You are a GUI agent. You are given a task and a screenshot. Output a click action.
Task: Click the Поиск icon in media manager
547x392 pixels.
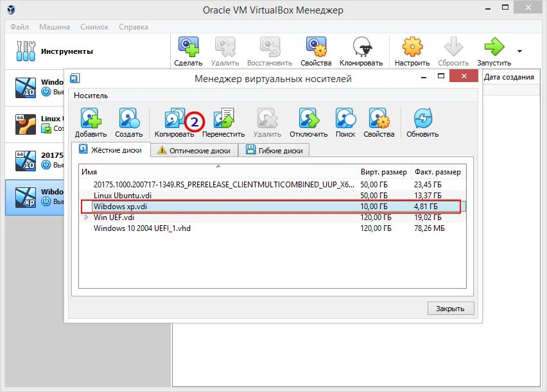pyautogui.click(x=345, y=118)
